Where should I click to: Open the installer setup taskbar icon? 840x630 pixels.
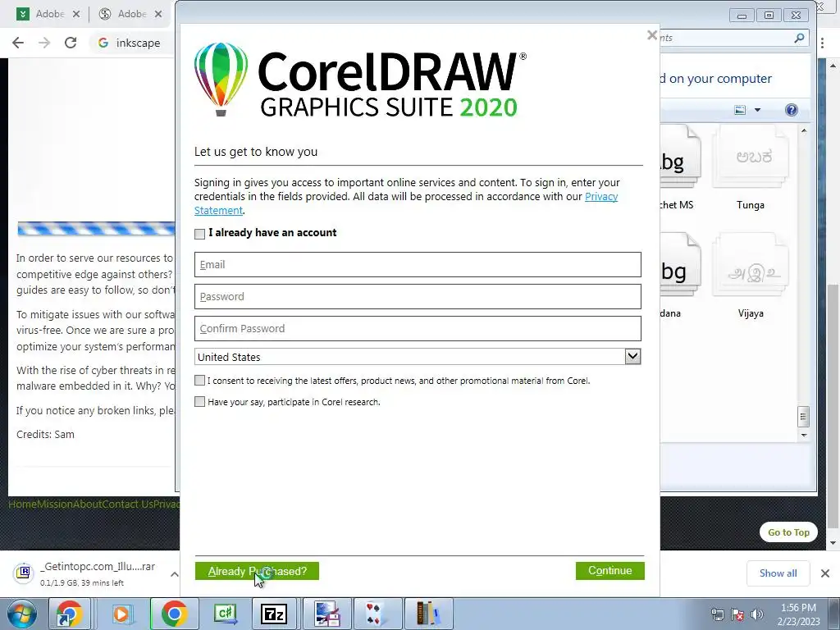click(327, 614)
